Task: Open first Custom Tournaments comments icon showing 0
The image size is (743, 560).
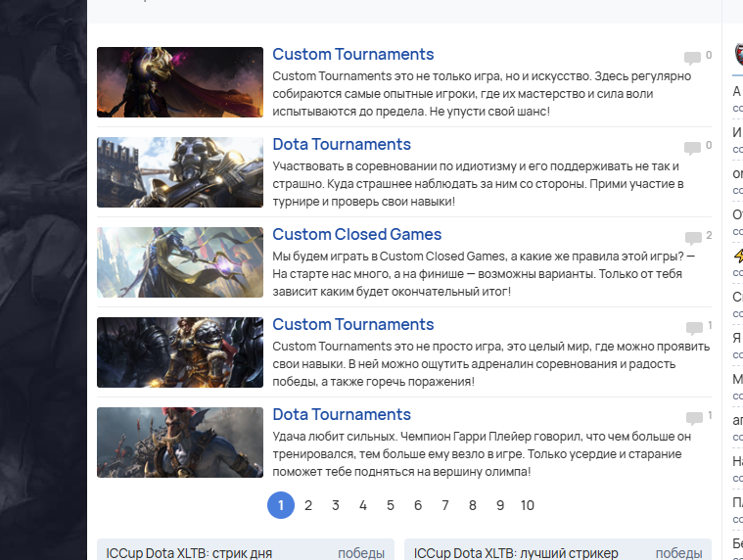Action: [x=692, y=58]
